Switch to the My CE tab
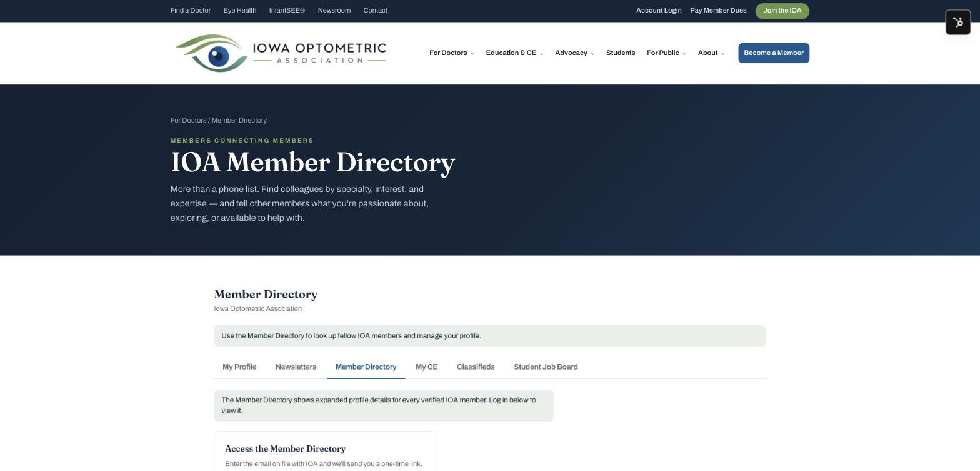980x471 pixels. point(427,367)
